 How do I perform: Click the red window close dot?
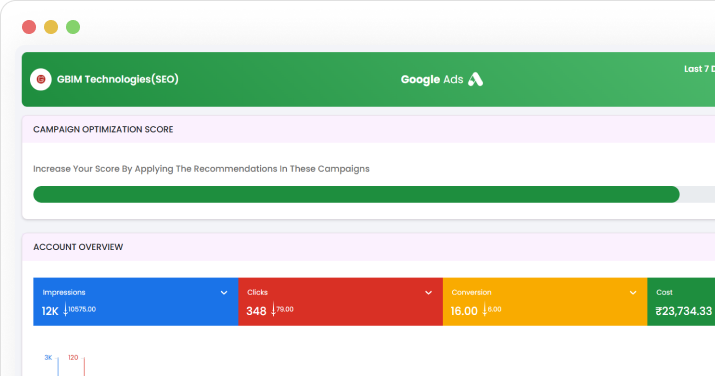(x=29, y=27)
